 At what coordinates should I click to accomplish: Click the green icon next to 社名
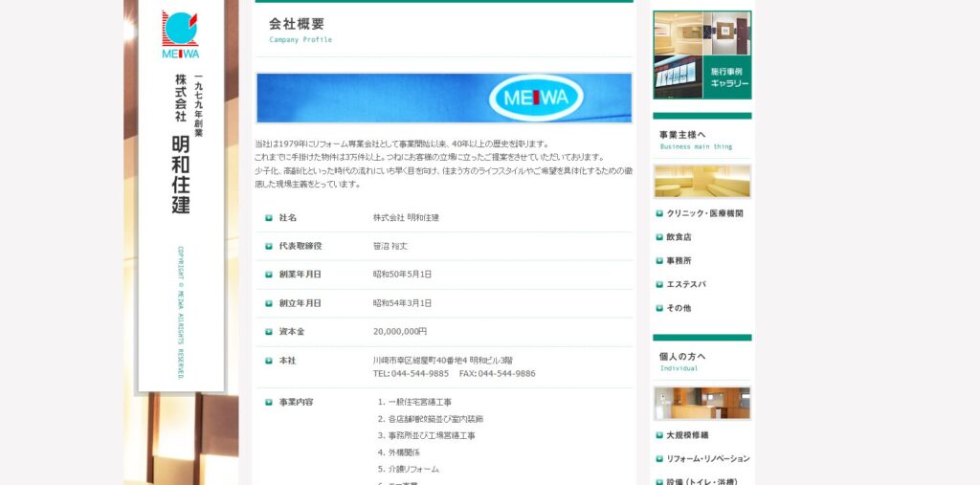(x=269, y=218)
